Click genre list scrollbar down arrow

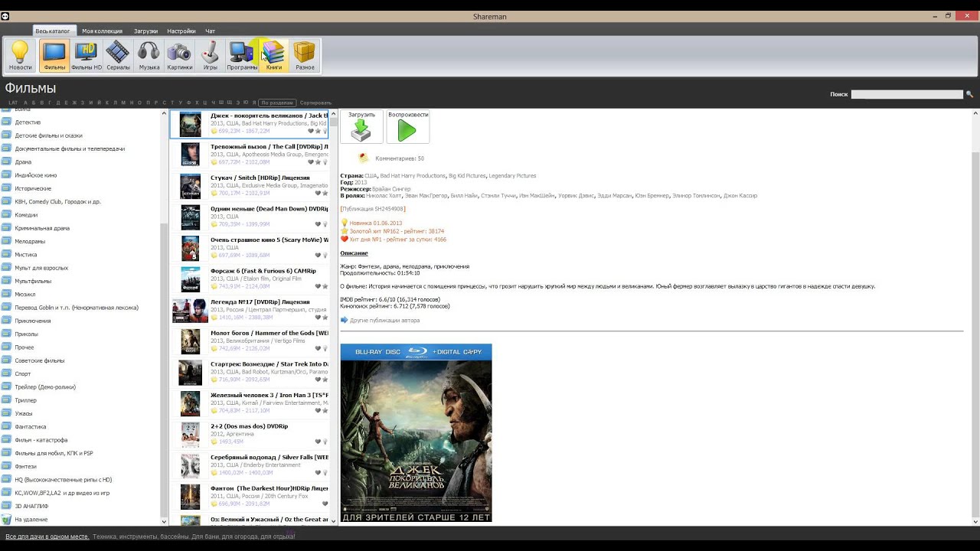tap(164, 521)
